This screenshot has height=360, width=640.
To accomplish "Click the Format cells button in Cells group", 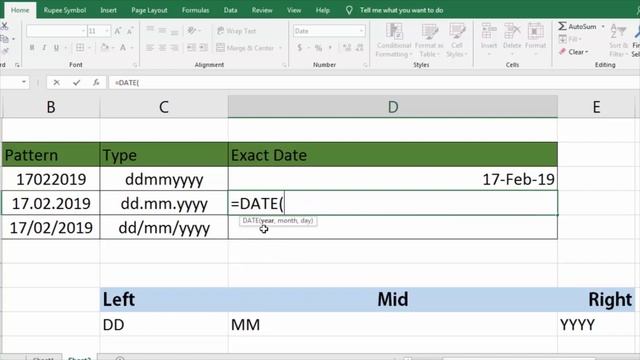I will pos(535,40).
